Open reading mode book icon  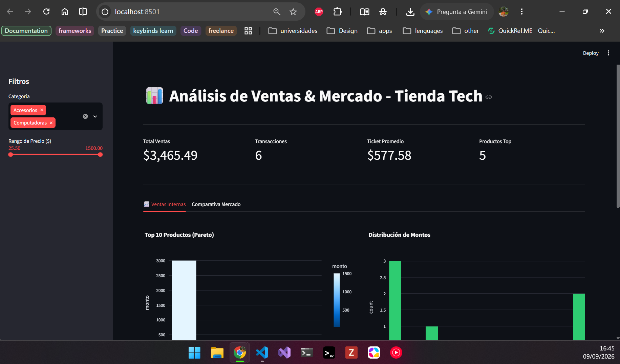coord(365,12)
